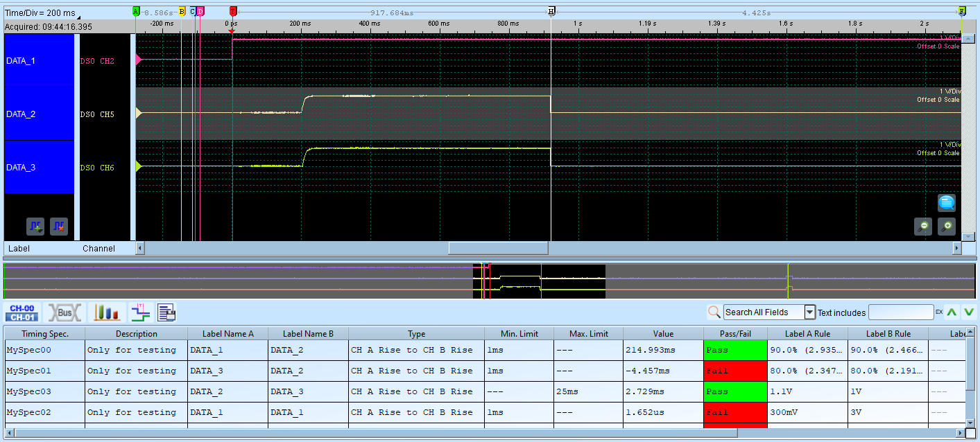Click the table horizontal scrollbar thumb
The width and height of the screenshot is (980, 442).
(x=377, y=433)
